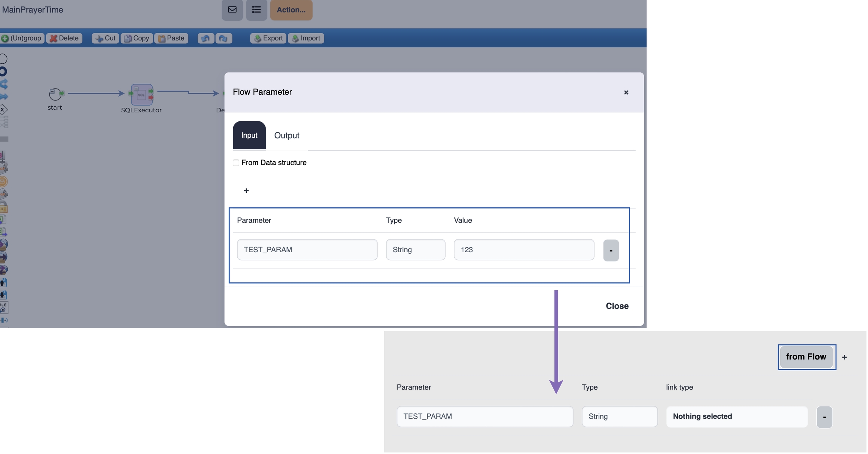The image size is (868, 454).
Task: Click the redo arrow in toolbar
Action: click(223, 38)
